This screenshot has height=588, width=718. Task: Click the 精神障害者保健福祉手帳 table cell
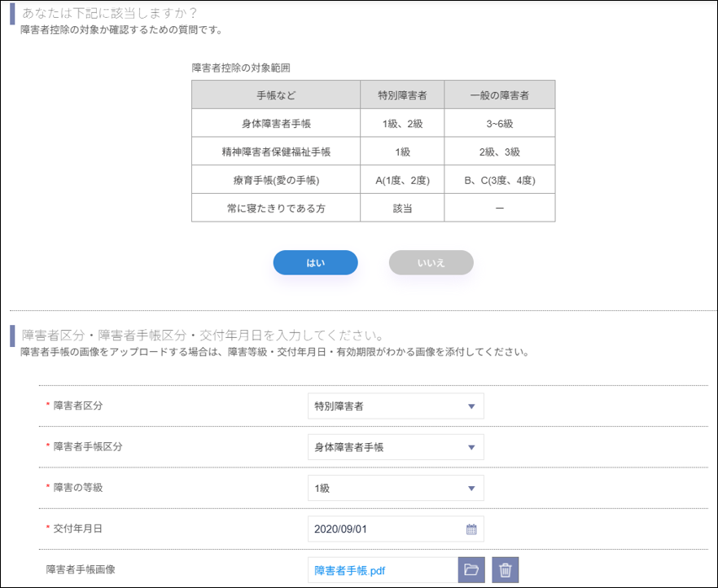point(275,151)
